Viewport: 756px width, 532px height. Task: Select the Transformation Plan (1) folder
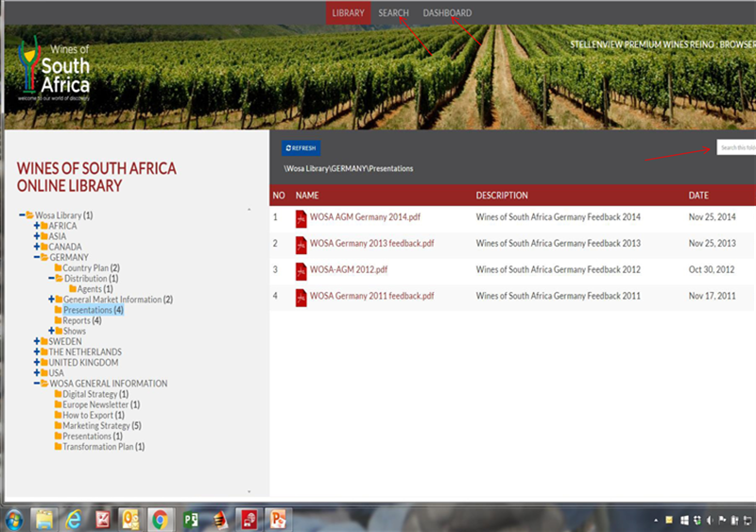[104, 447]
